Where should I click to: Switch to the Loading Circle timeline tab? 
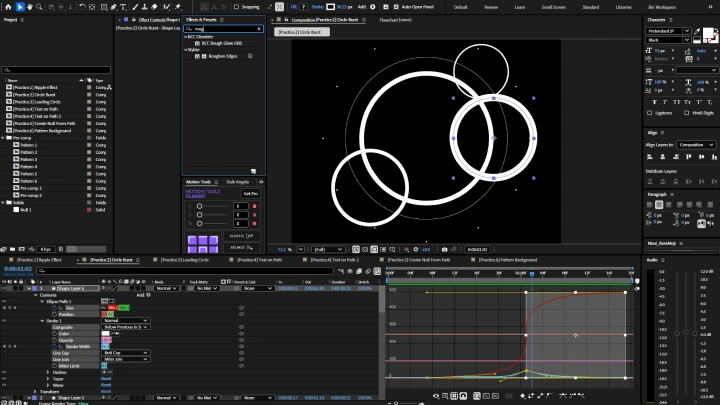click(185, 259)
